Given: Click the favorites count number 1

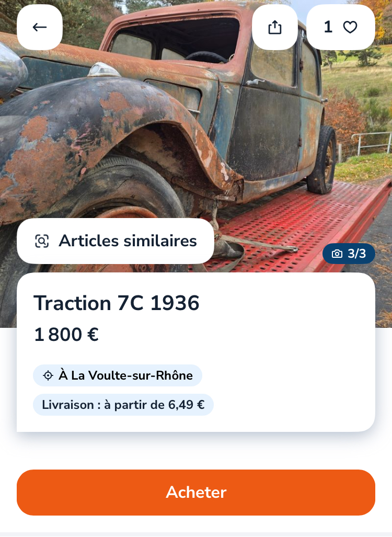Looking at the screenshot, I should 328,27.
